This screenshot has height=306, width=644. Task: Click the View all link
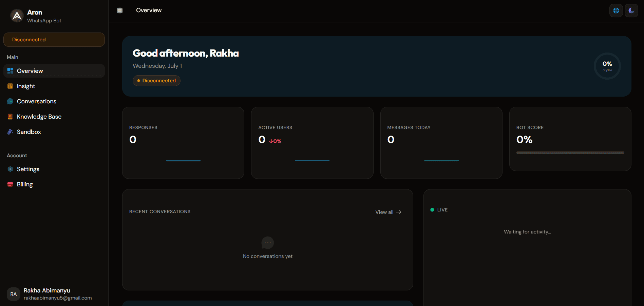[389, 212]
